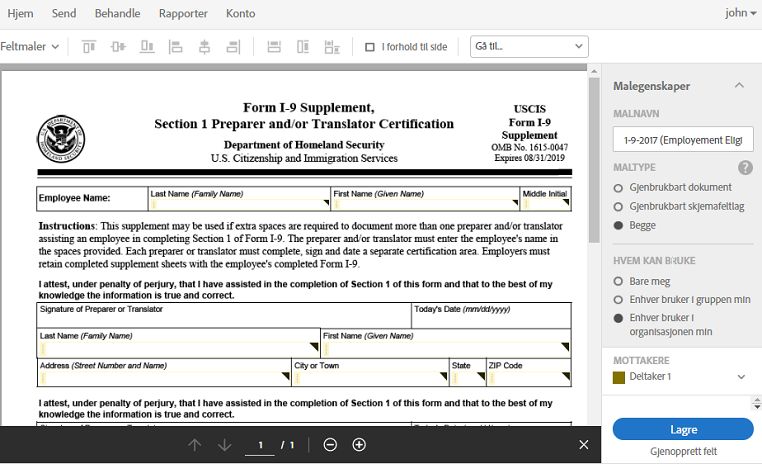Open the Konto menu
This screenshot has height=464, width=762.
click(x=240, y=13)
